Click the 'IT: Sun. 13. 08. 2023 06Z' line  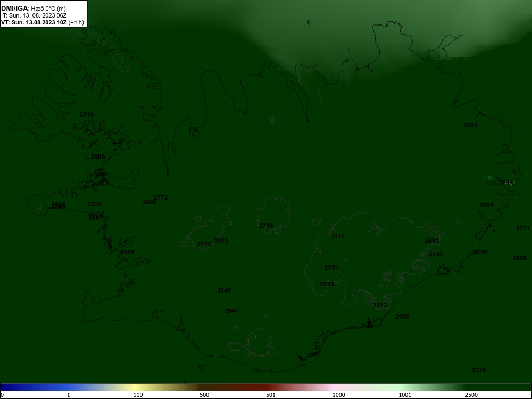[x=34, y=15]
